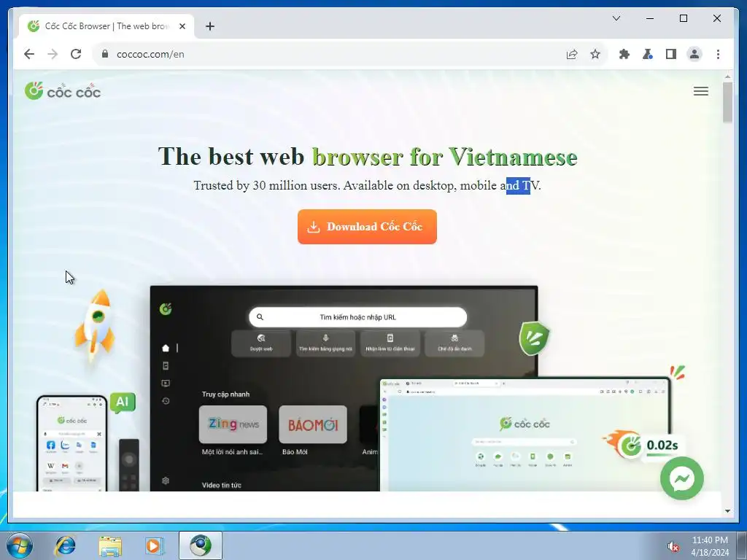Click the browser taskbar button
Screen dimensions: 747x560
[x=201, y=545]
